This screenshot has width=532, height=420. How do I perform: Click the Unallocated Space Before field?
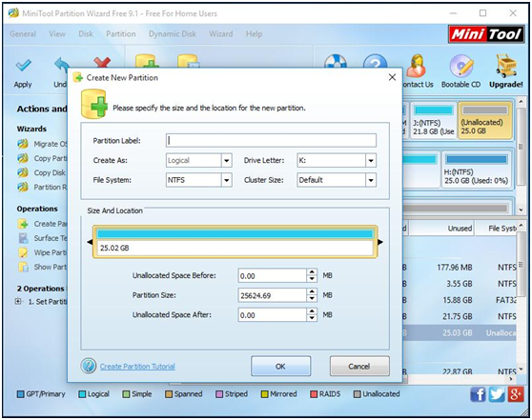(273, 275)
